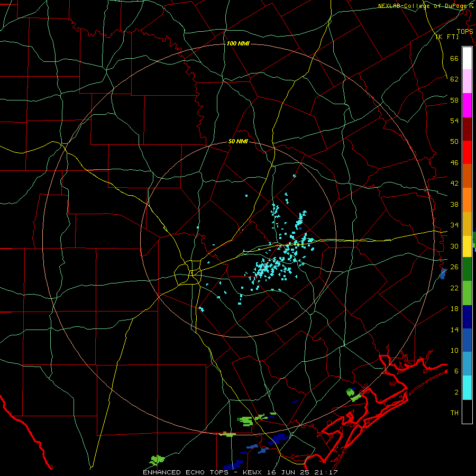Click the "K FT" units label
The width and height of the screenshot is (476, 476).
click(447, 37)
